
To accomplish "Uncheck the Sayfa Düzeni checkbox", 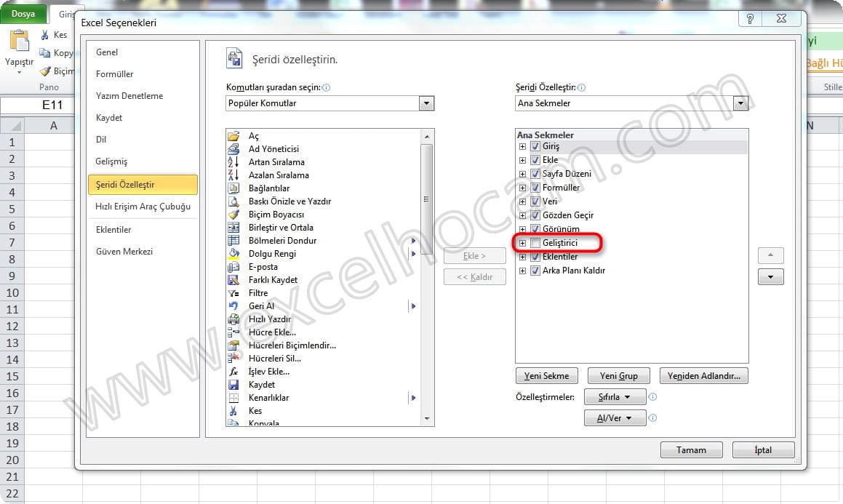I will click(535, 174).
